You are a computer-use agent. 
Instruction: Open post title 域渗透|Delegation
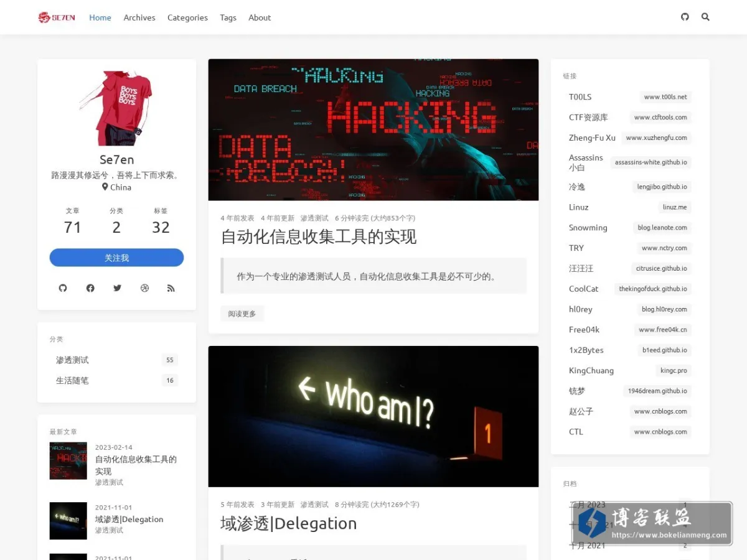click(x=289, y=524)
